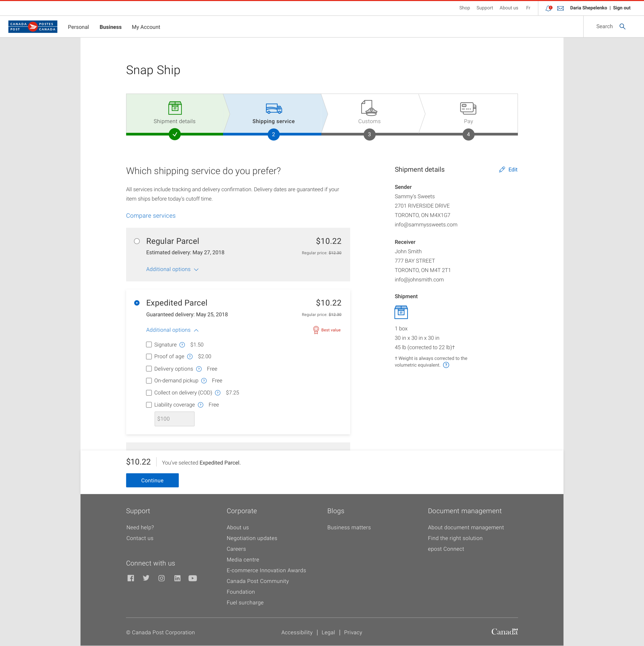The width and height of the screenshot is (644, 646).
Task: Open search with the magnifier icon
Action: click(x=623, y=27)
